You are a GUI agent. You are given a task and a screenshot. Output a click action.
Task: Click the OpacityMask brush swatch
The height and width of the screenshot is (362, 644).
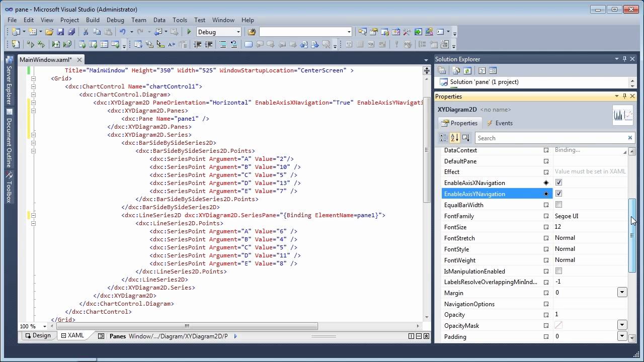pos(558,325)
